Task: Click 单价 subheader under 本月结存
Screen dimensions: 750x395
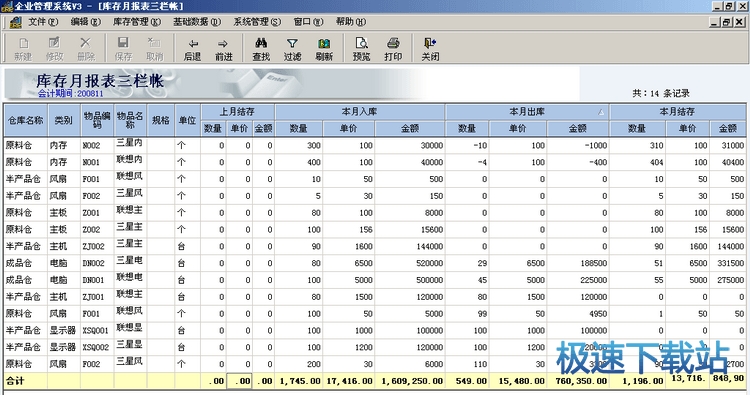Action: pos(687,128)
